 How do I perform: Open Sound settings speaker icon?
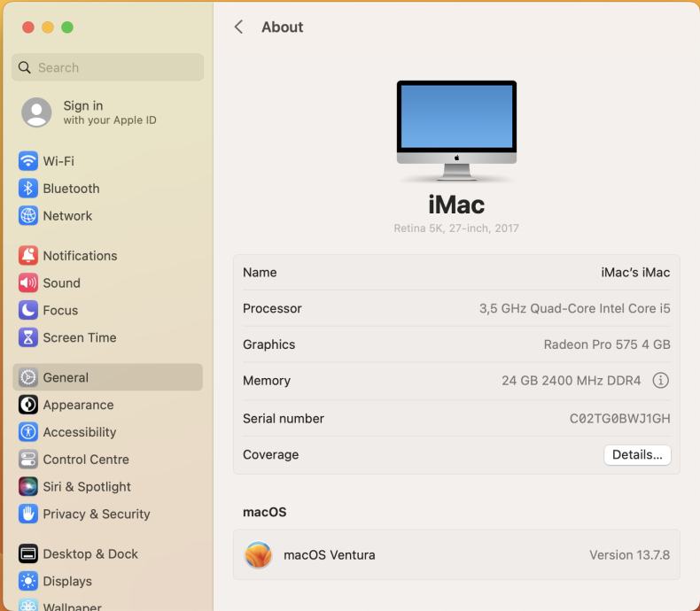(x=28, y=283)
